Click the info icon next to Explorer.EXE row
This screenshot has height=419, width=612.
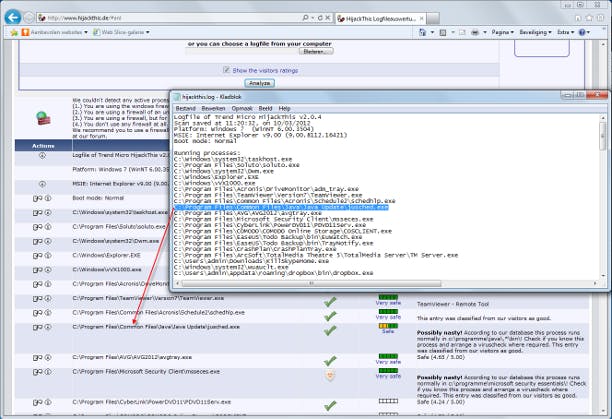pyautogui.click(x=48, y=256)
